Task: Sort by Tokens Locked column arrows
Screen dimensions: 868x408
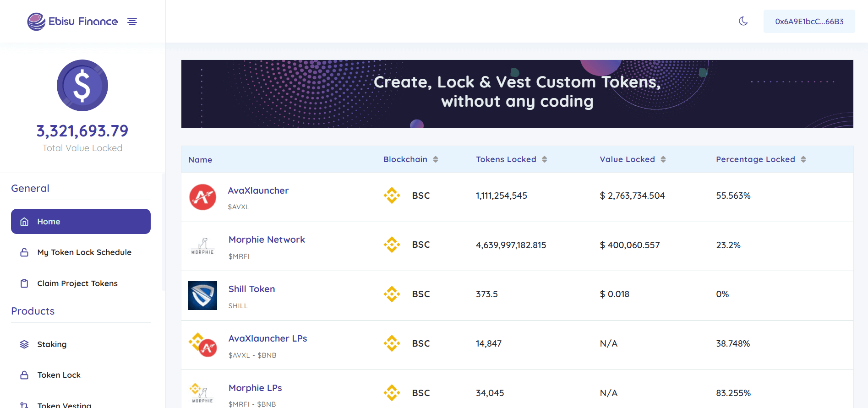Action: (544, 159)
